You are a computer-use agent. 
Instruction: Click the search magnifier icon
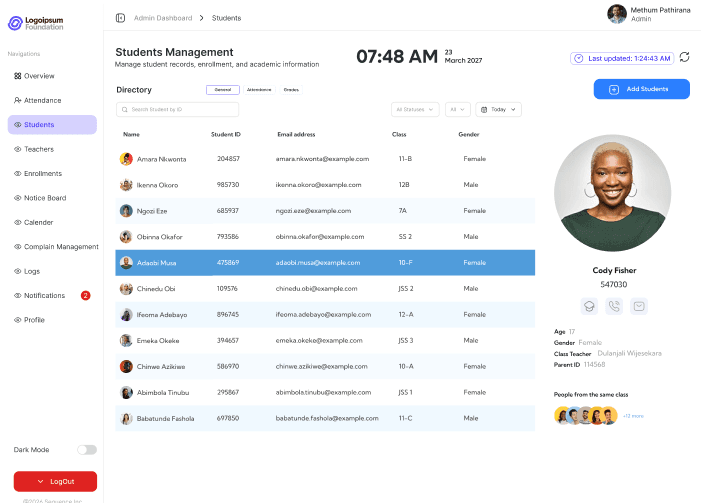tap(125, 110)
